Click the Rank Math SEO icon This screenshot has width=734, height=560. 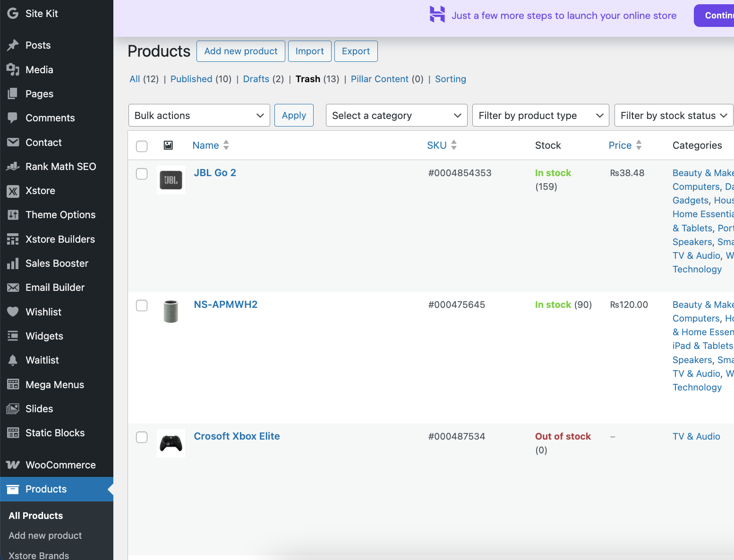[13, 166]
